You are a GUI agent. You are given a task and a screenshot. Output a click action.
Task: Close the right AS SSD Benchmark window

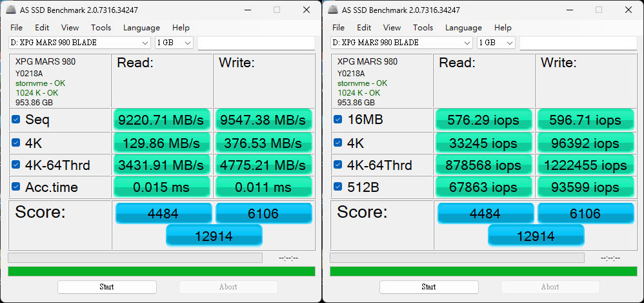point(629,10)
